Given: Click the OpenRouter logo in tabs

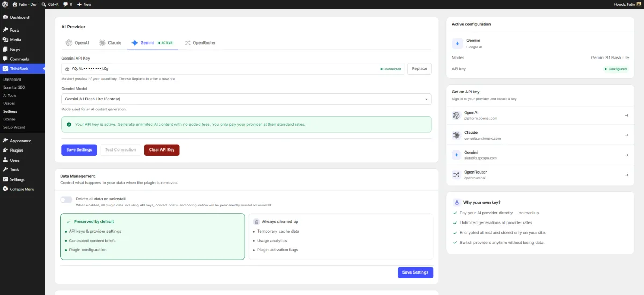Looking at the screenshot, I should click(x=187, y=42).
